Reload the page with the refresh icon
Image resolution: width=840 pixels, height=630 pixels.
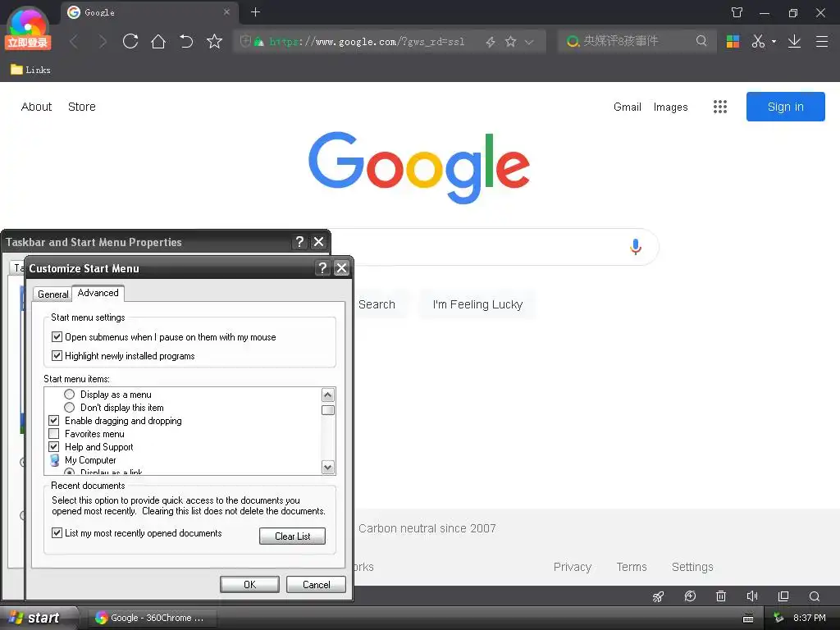click(x=130, y=41)
